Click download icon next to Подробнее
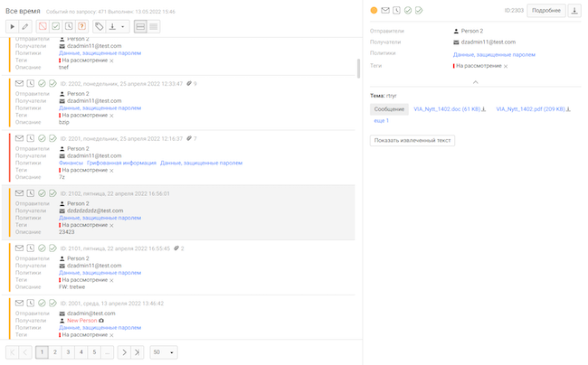 coord(574,11)
